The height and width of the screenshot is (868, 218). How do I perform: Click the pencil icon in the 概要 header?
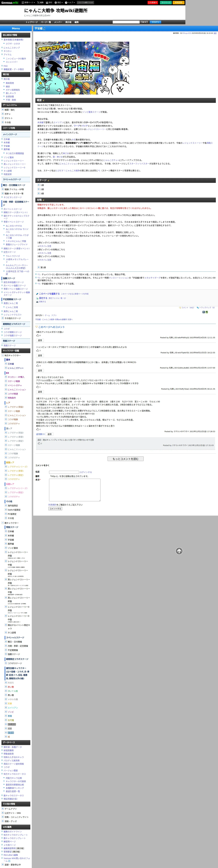tap(43, 100)
